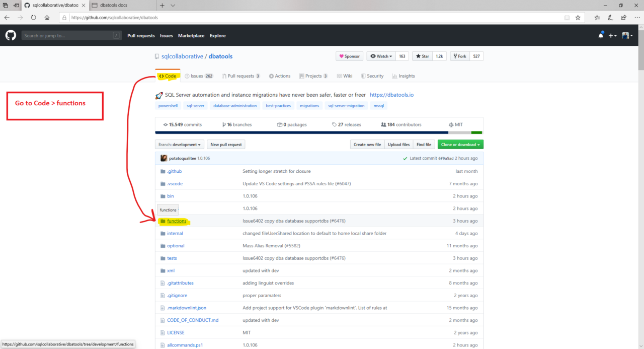Share this page from browser toolbar

pyautogui.click(x=624, y=17)
